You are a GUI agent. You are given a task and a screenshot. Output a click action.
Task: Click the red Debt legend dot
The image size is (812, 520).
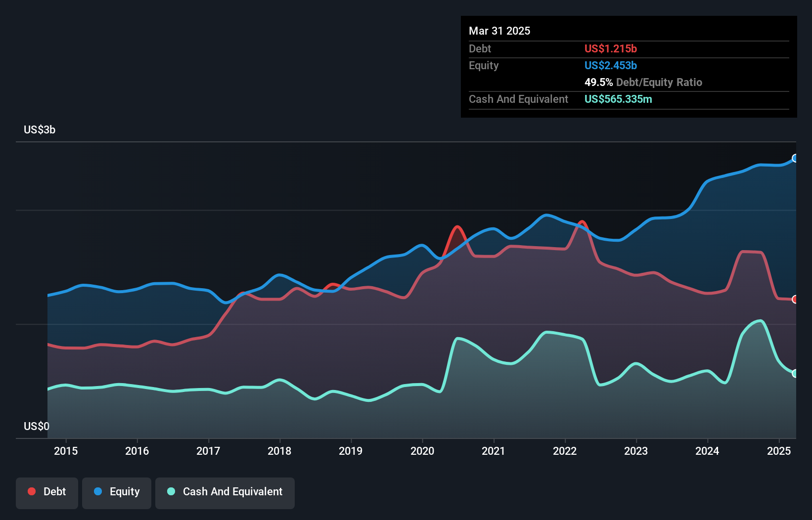click(31, 491)
